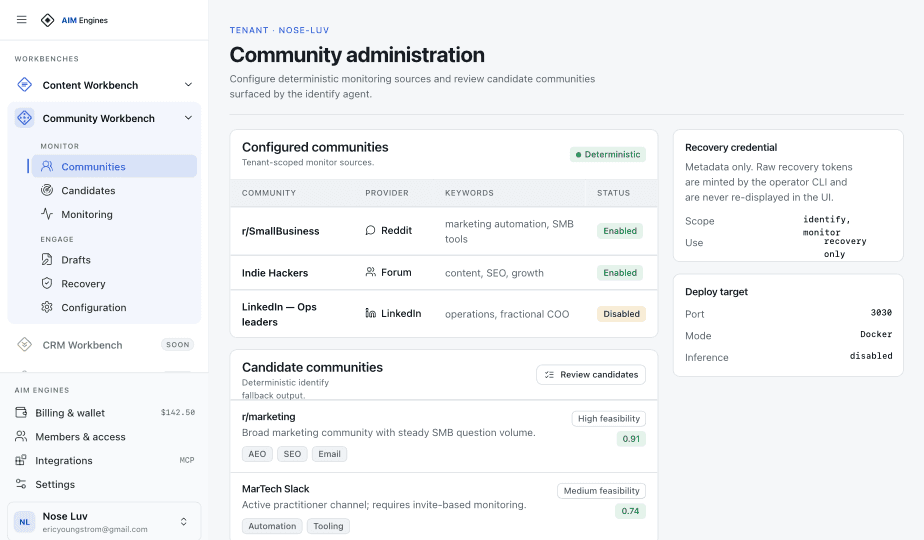Viewport: 924px width, 540px height.
Task: Click the Configuration gear icon
Action: click(47, 307)
